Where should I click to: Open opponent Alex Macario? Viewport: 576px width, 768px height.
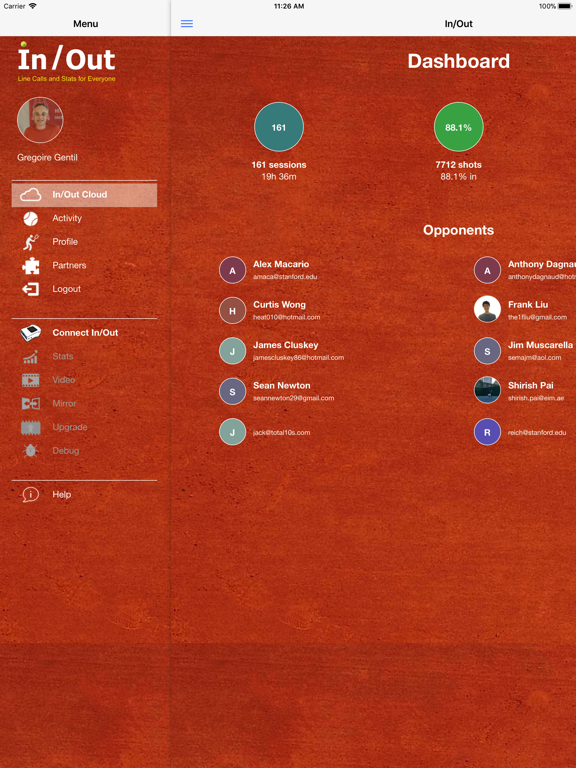(281, 264)
